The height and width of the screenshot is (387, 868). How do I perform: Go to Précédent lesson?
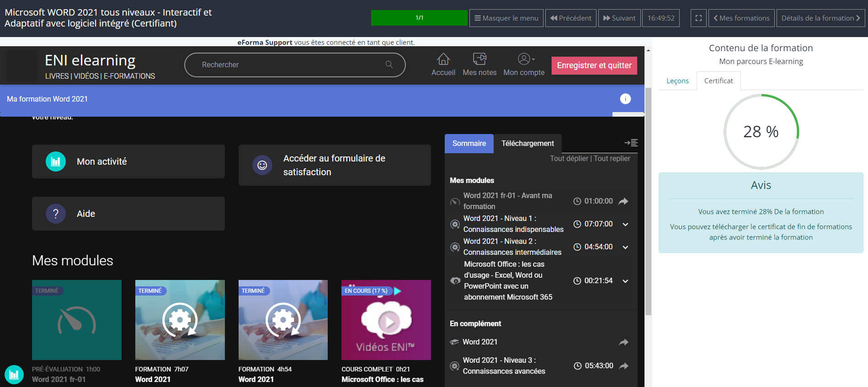tap(571, 18)
